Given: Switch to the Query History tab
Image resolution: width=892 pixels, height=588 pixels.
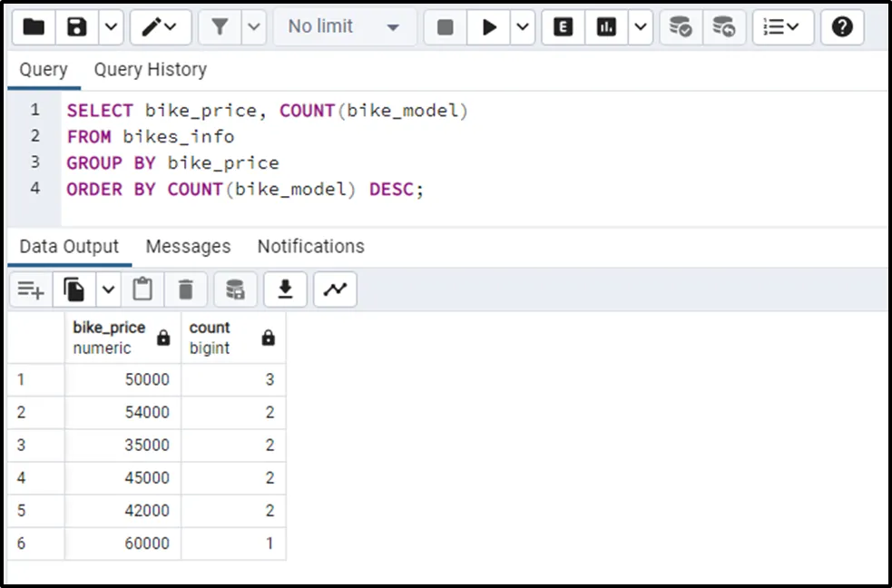Looking at the screenshot, I should [150, 70].
